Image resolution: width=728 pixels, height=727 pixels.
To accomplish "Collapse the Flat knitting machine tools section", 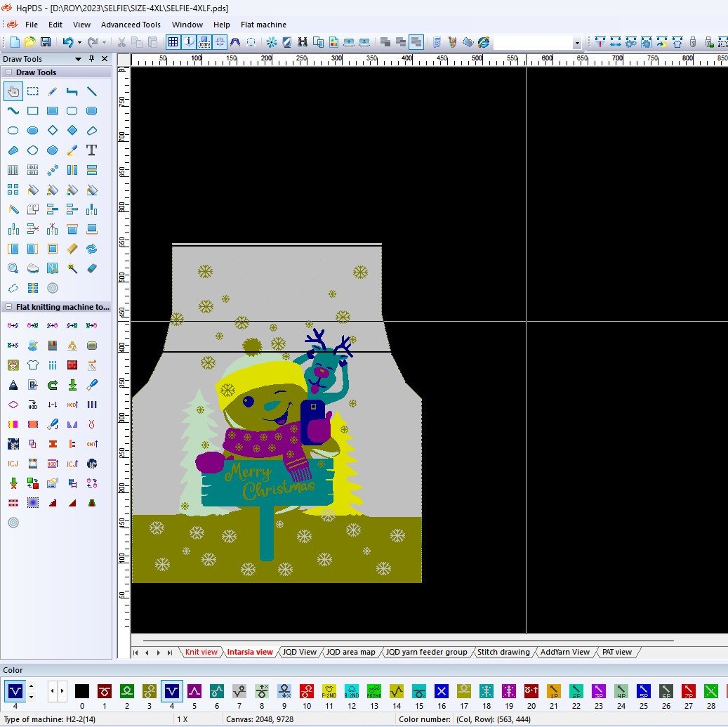I will (x=8, y=307).
